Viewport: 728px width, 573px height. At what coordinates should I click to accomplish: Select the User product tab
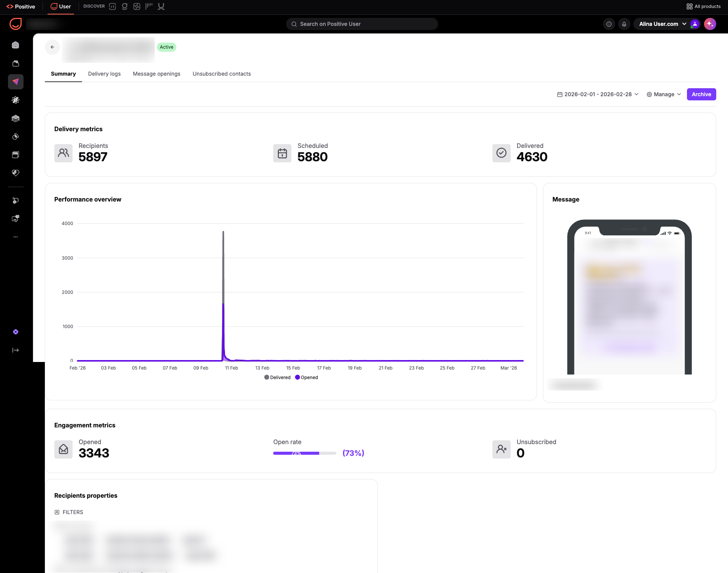point(61,6)
